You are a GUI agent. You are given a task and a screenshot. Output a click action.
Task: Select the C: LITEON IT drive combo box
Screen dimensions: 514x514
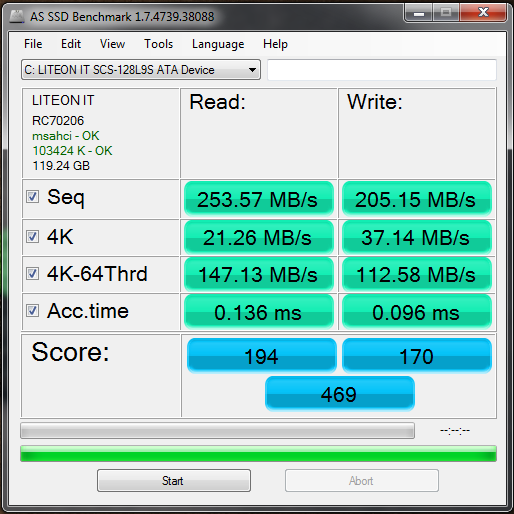point(141,70)
